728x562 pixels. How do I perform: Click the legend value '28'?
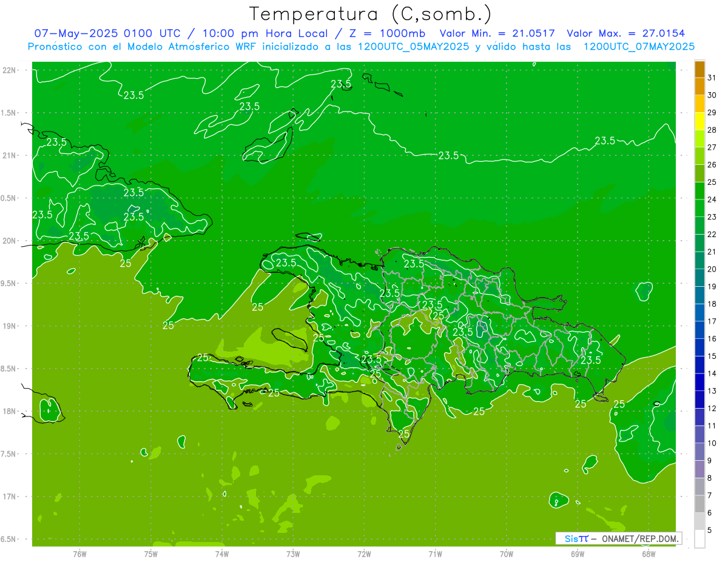pos(712,130)
